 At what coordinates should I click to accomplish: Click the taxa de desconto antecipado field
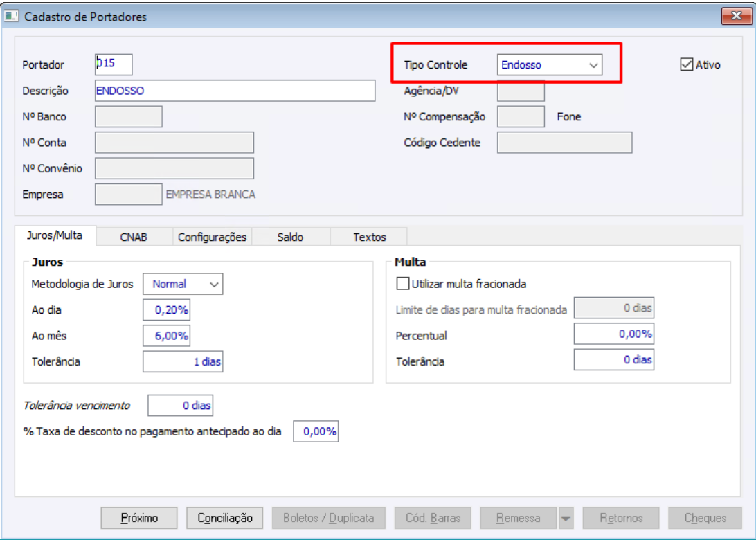tap(316, 431)
